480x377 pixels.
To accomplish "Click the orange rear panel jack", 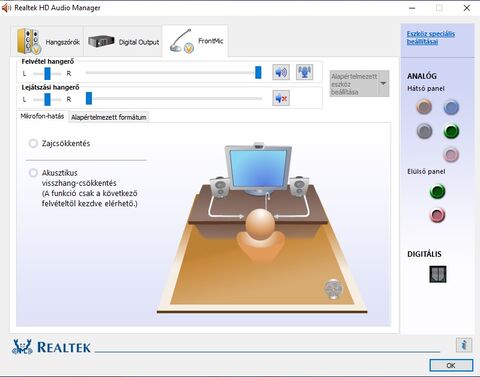I will tap(424, 107).
